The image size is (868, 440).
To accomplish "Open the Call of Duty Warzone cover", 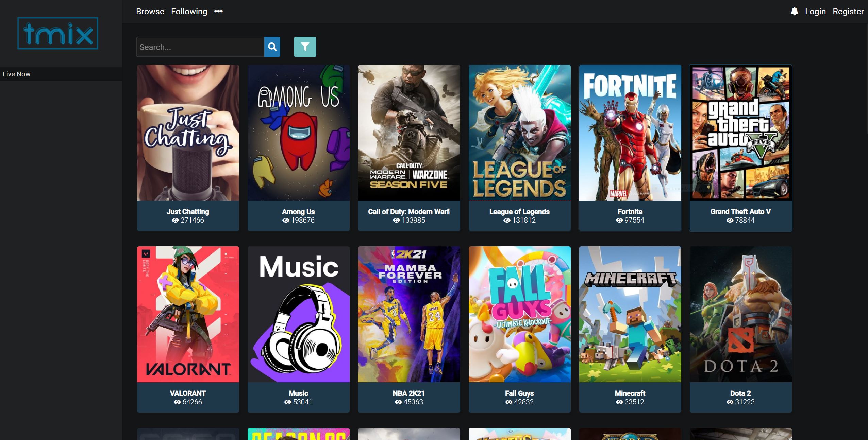I will 409,133.
